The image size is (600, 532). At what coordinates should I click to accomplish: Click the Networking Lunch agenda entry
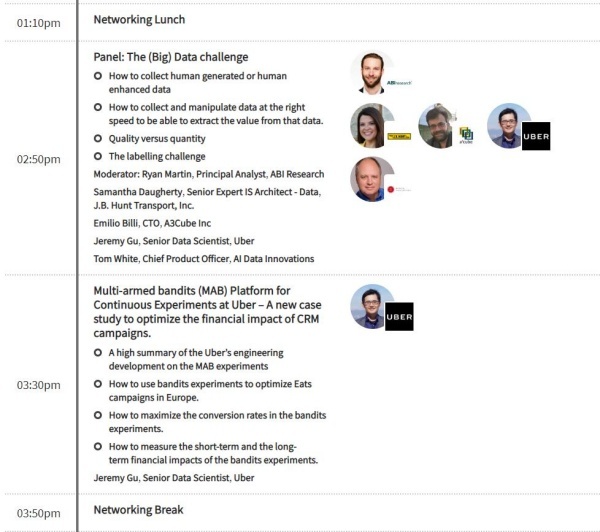[x=139, y=20]
